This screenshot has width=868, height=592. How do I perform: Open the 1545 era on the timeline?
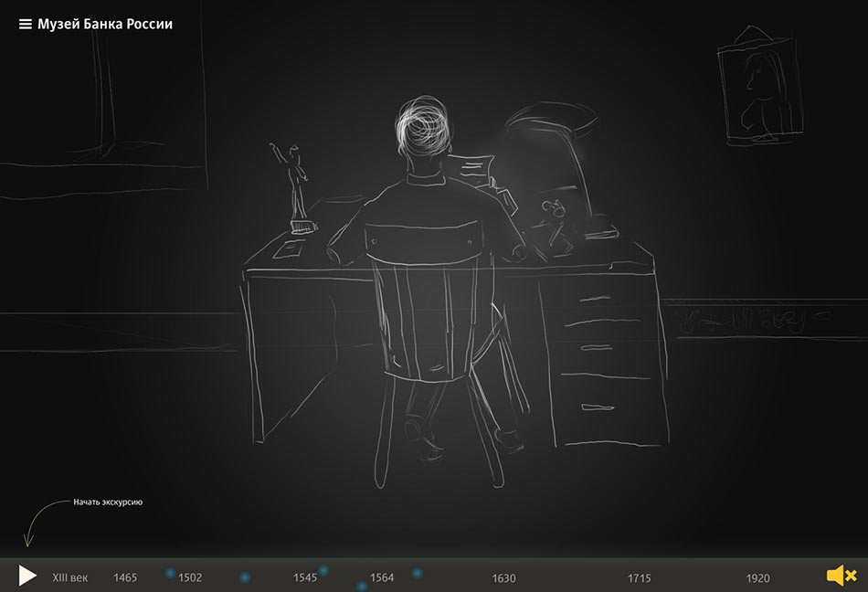click(305, 577)
